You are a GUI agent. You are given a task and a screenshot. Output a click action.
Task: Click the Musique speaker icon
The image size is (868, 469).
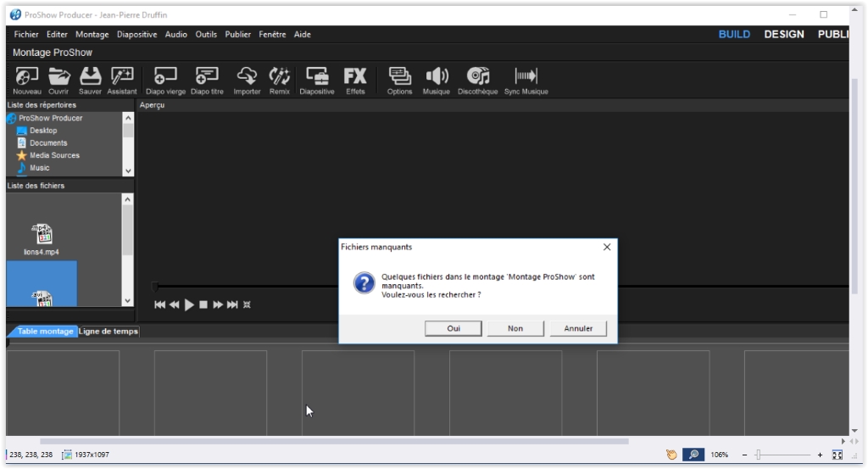pos(437,81)
